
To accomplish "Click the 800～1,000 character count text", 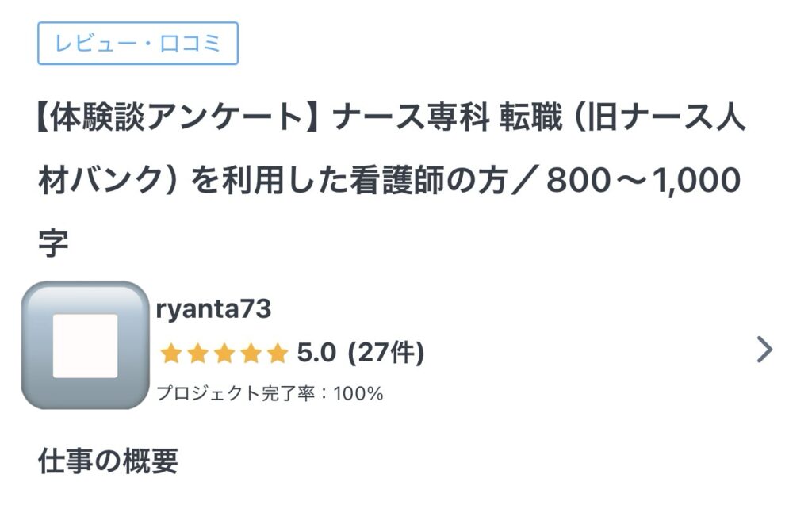I will pos(643,181).
